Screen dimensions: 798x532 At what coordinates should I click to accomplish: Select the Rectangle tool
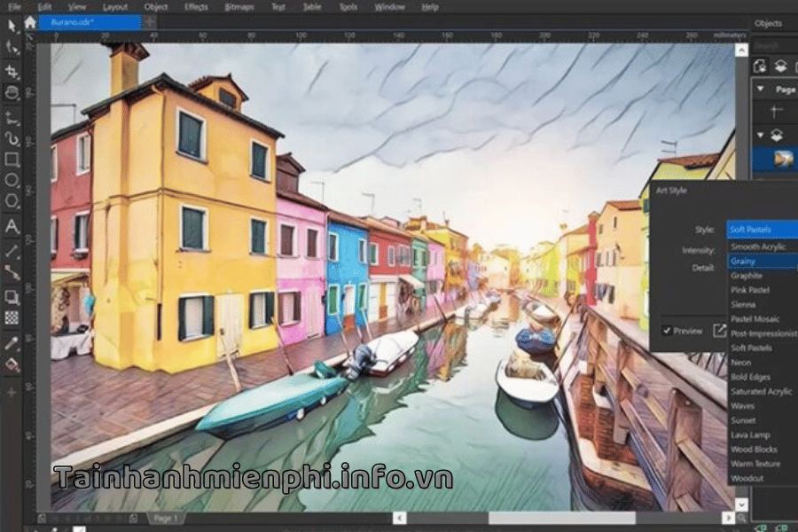12,160
